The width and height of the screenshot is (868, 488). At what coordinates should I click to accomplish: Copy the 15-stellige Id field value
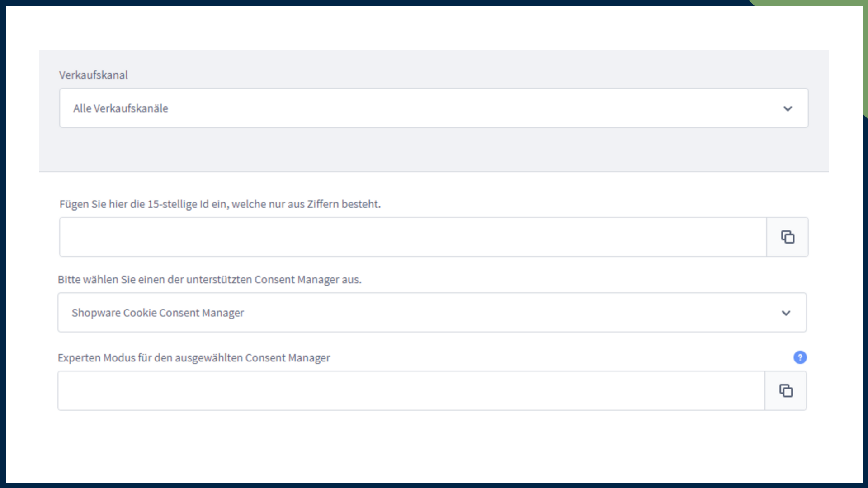pos(787,237)
